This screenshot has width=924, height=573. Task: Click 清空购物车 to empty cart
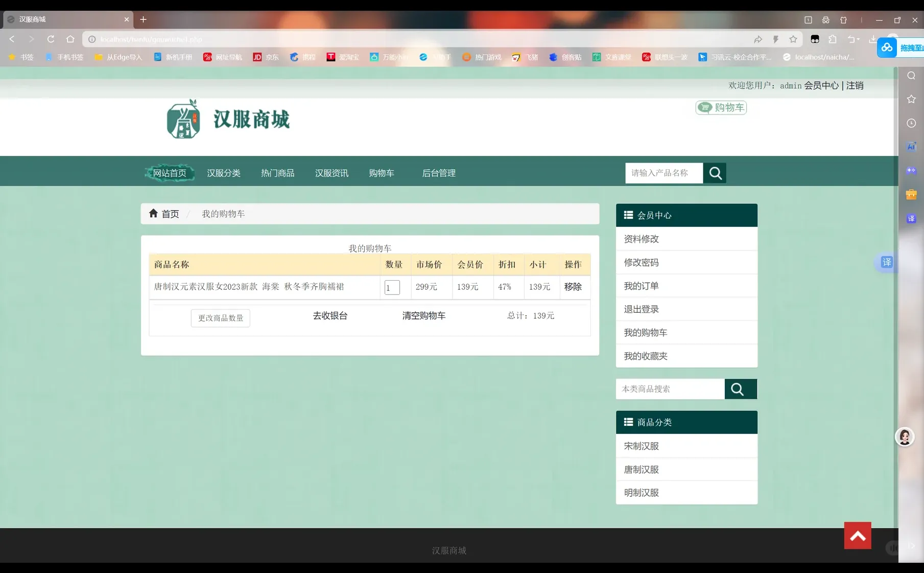coord(424,316)
